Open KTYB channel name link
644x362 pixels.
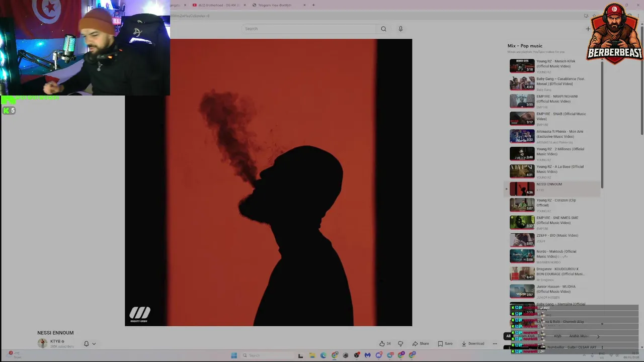(55, 341)
